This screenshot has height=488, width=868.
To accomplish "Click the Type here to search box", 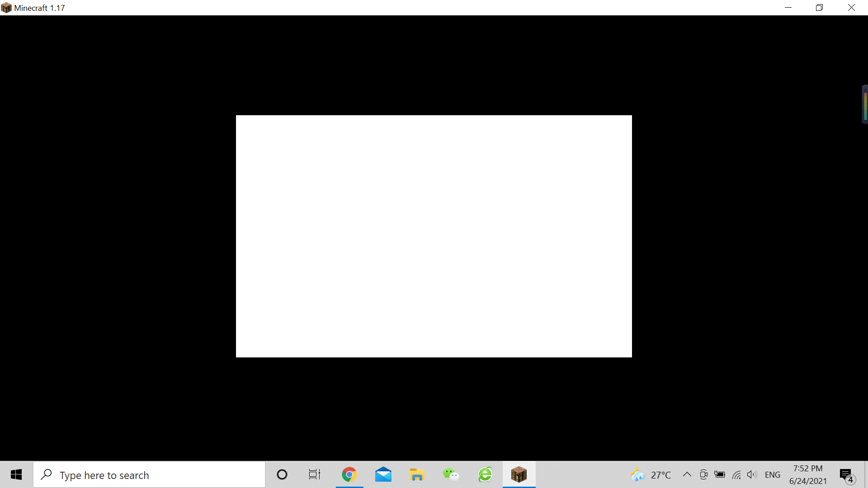I will [149, 475].
